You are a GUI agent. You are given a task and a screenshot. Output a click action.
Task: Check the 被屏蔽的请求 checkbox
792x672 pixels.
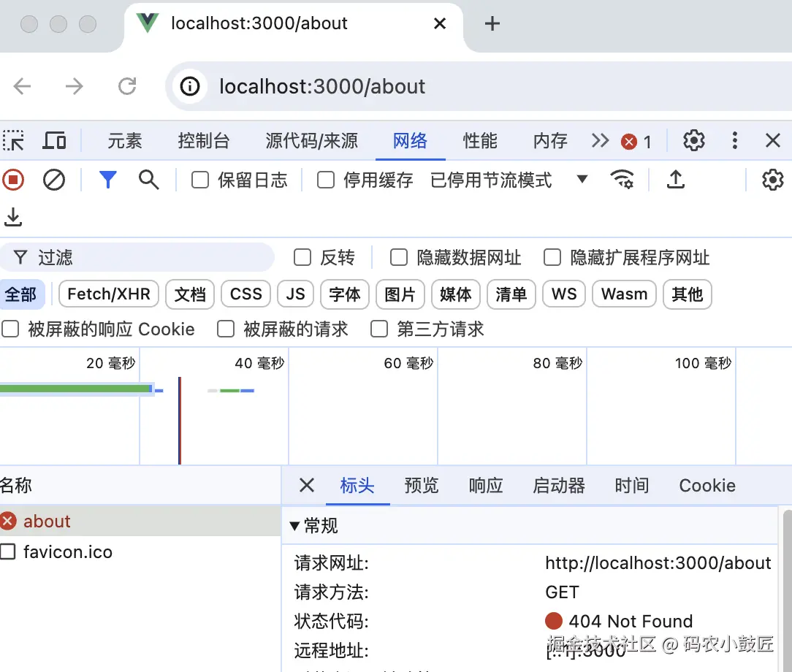[226, 329]
